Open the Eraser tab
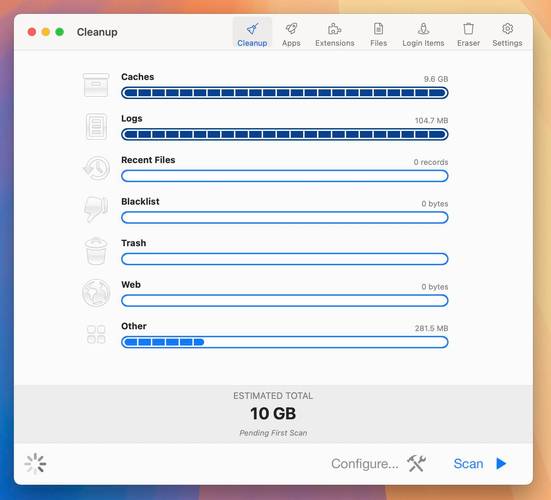 click(x=468, y=34)
